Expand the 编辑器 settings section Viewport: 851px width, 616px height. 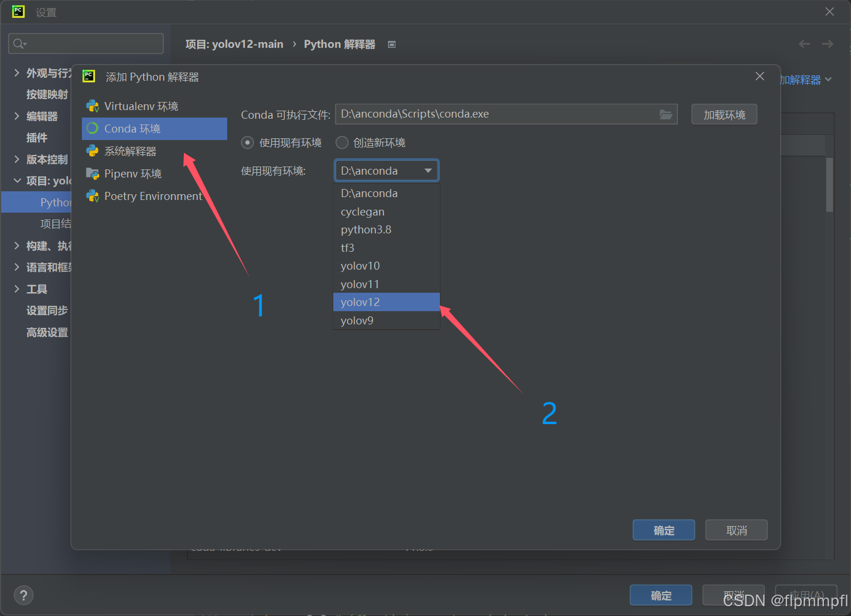[17, 116]
